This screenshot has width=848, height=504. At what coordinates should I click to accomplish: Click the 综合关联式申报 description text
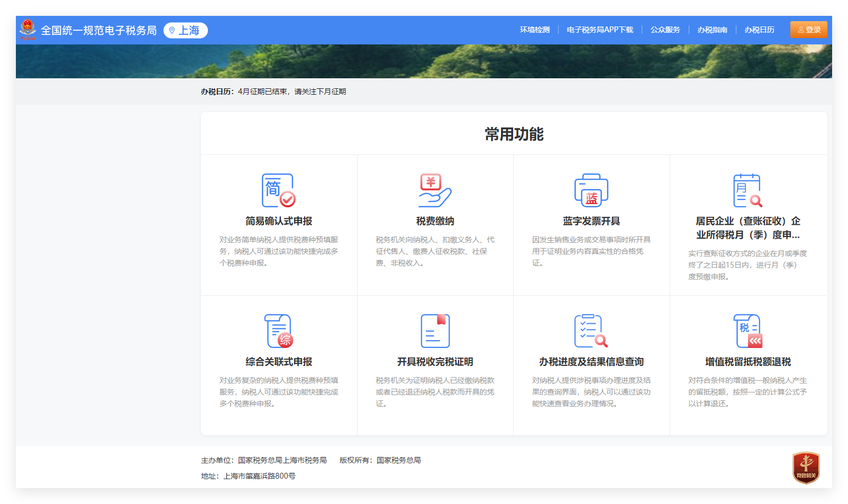(279, 392)
